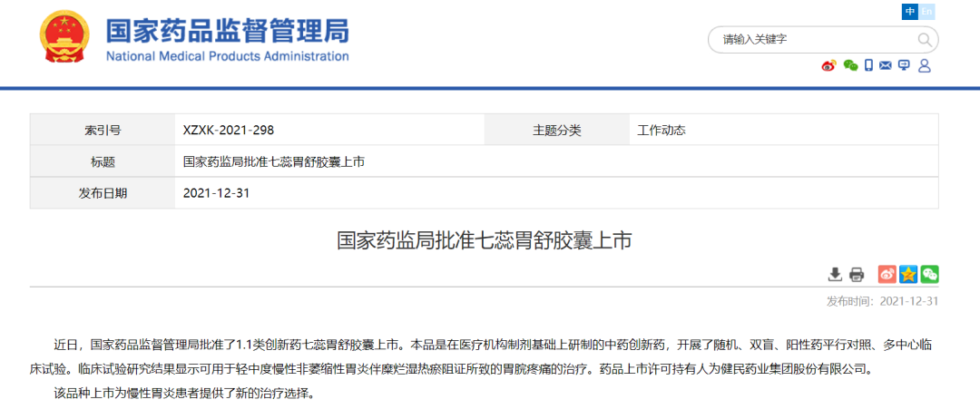980x419 pixels.
Task: Click the table title value 国家药监局批准七蕊胃舒胶囊上市
Action: pyautogui.click(x=273, y=161)
